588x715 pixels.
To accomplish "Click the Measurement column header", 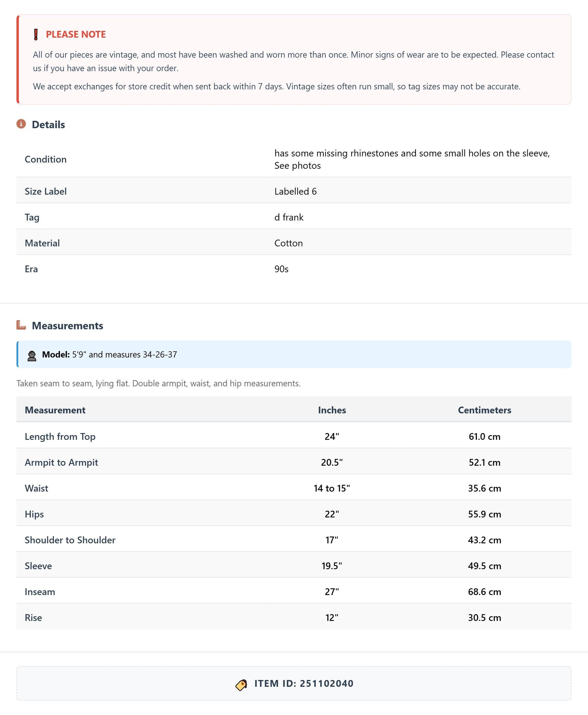I will [55, 410].
